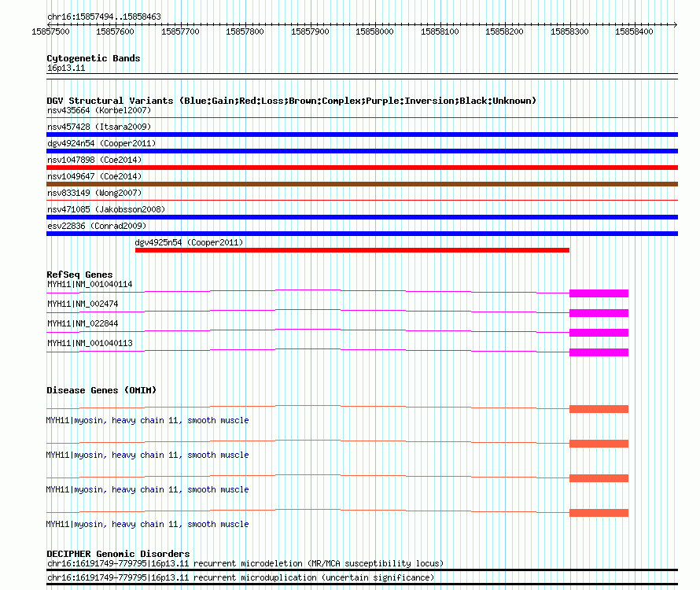Select the nsv457428 (Itsara2009) blue gain bar
Image resolution: width=700 pixels, height=590 pixels.
click(x=362, y=135)
